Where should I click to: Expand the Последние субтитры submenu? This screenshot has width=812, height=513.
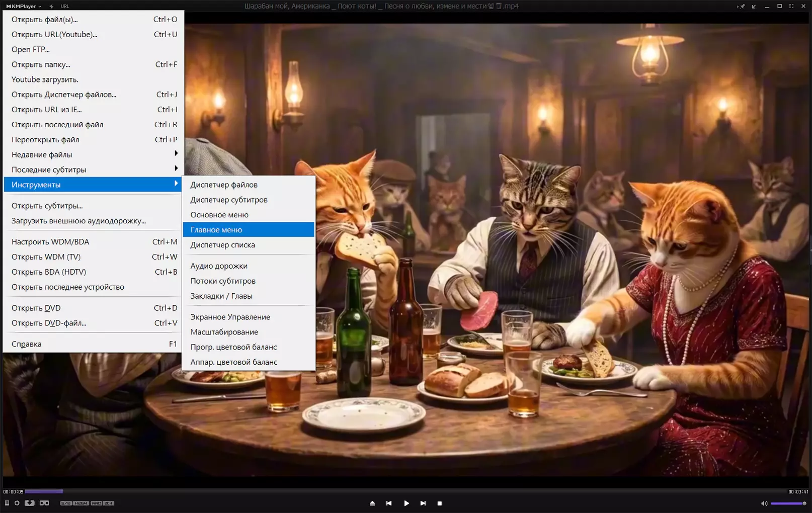click(94, 169)
